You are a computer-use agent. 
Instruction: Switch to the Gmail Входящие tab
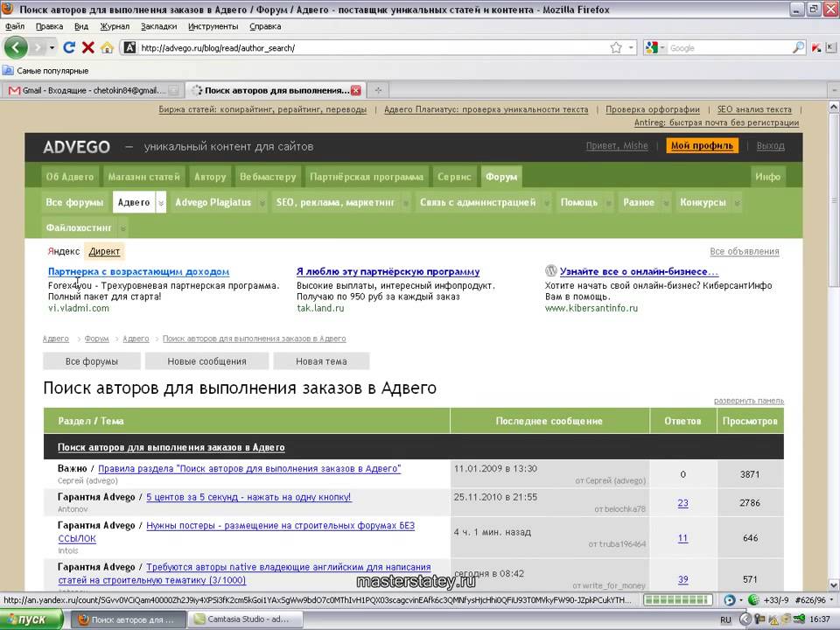[93, 90]
